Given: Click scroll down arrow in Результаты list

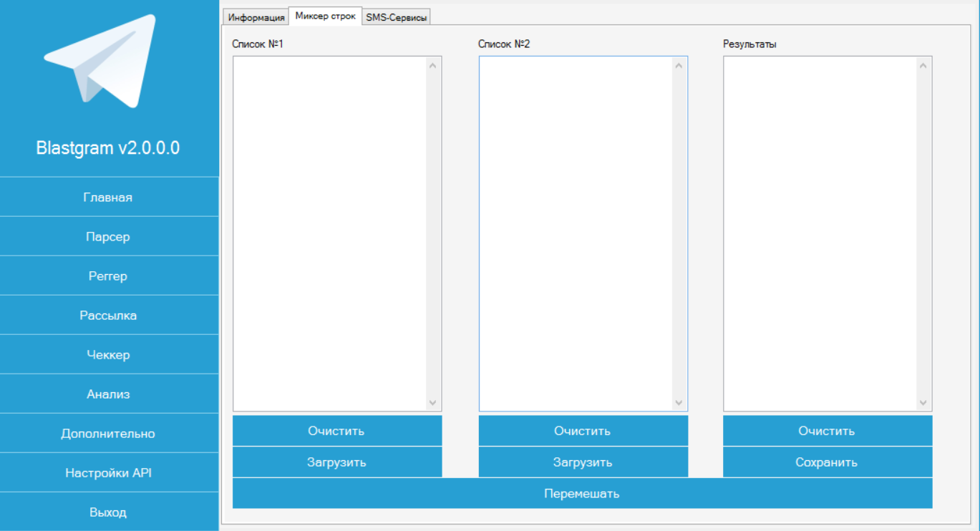Looking at the screenshot, I should click(923, 403).
